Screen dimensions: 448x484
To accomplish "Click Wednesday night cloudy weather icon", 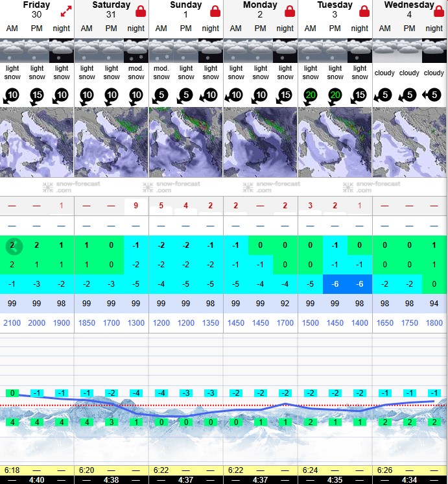I will pyautogui.click(x=434, y=51).
